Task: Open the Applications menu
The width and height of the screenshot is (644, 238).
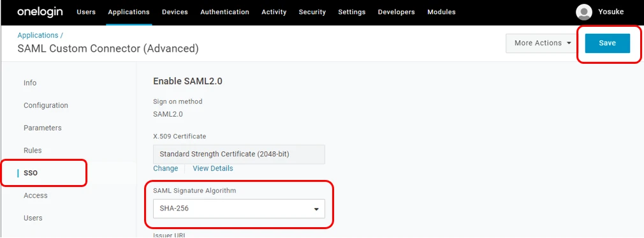Action: (129, 12)
